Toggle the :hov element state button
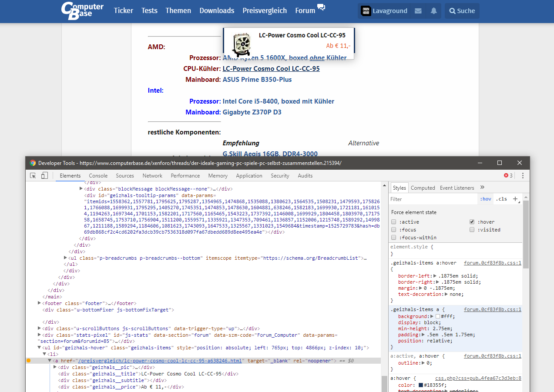The width and height of the screenshot is (554, 392). [x=486, y=199]
